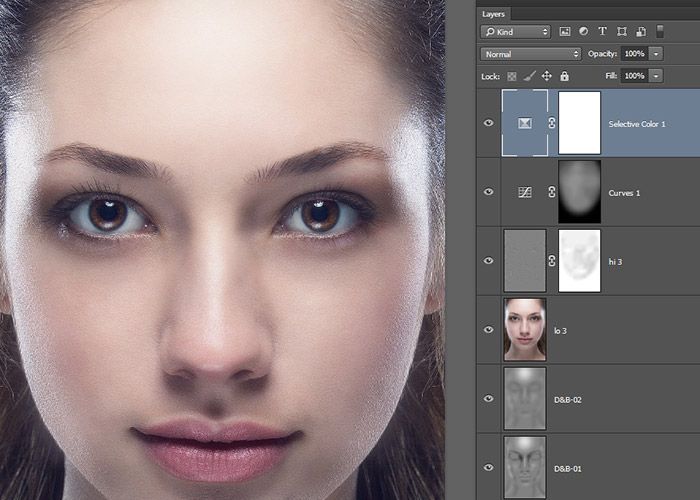Hide the lo 3 layer

[x=489, y=329]
